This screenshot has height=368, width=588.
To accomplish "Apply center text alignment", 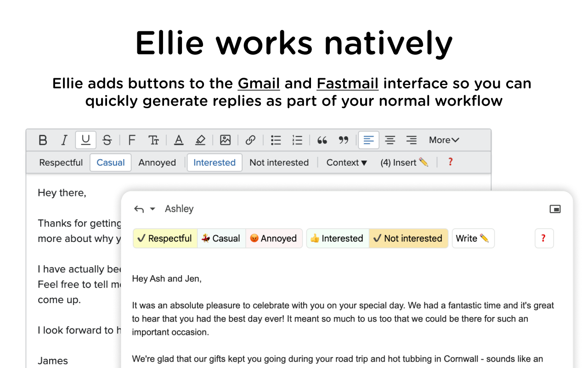I will click(x=390, y=140).
